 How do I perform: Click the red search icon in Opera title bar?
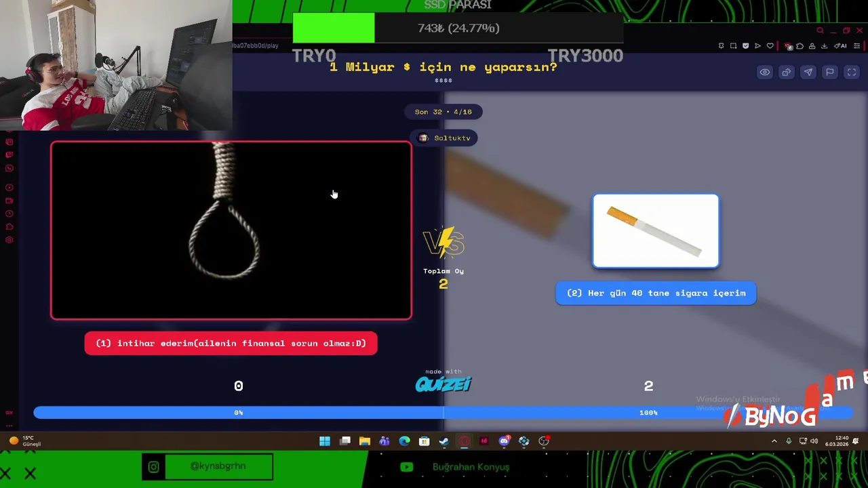(x=820, y=30)
